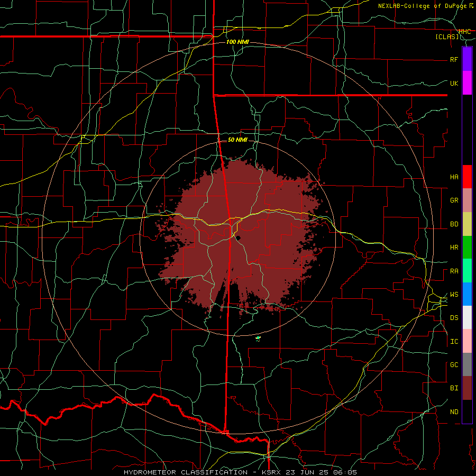
Task: Click the BD legend label
Action: click(x=454, y=224)
